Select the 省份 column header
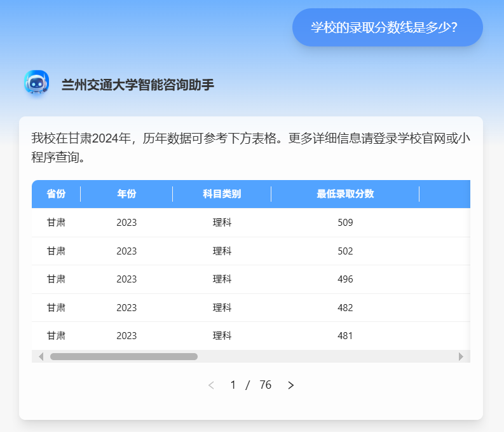 pyautogui.click(x=56, y=194)
